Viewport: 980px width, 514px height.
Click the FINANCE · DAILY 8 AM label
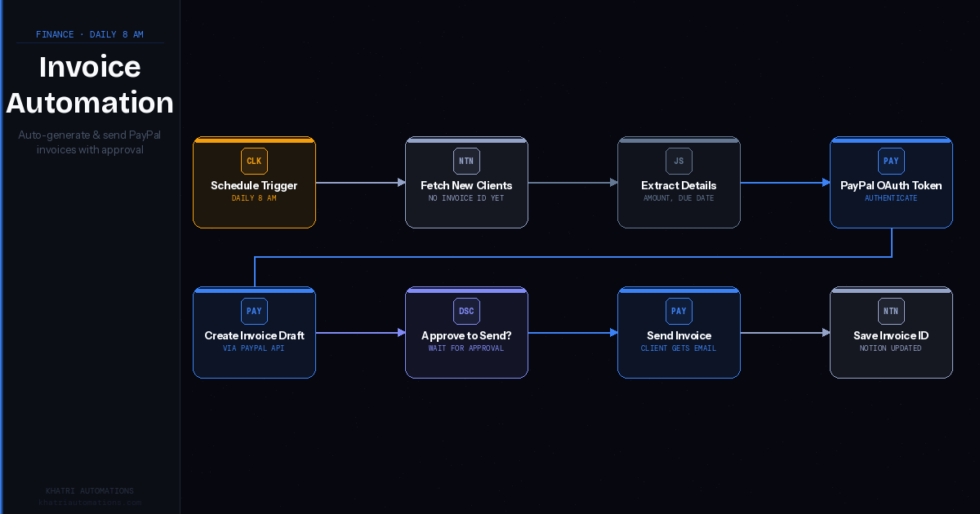pos(90,34)
